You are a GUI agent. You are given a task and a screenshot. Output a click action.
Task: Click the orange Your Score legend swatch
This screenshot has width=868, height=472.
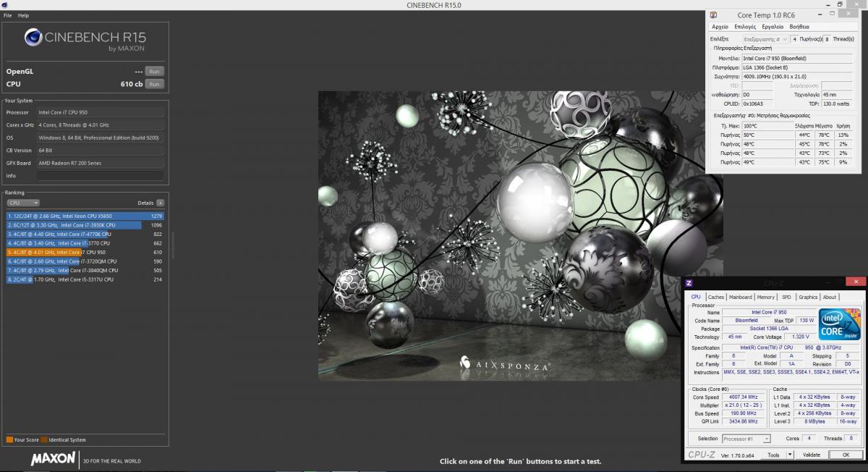pyautogui.click(x=9, y=439)
